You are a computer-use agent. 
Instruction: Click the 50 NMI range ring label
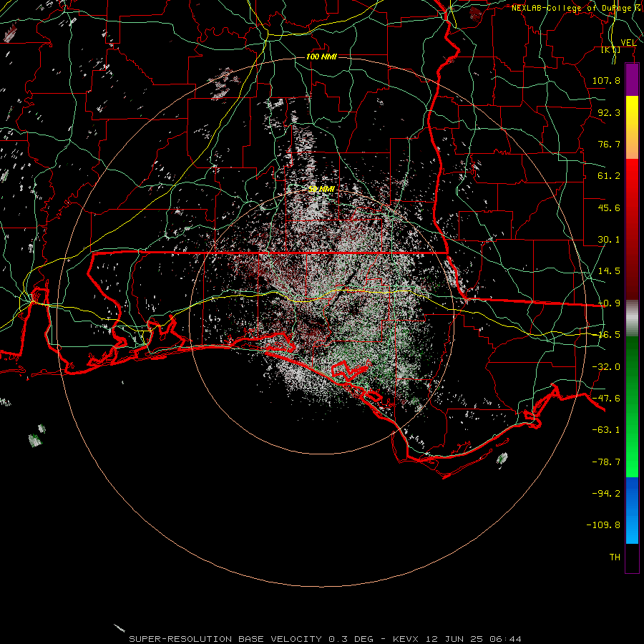point(321,189)
